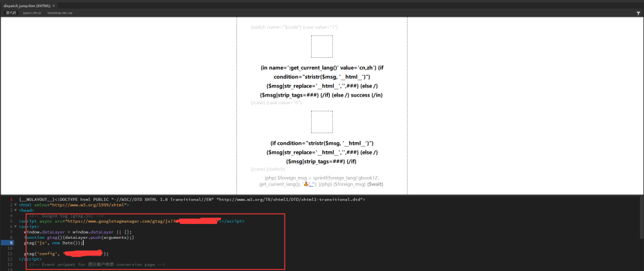Click the switch name="$code" text in design view
Viewport: 644px width, 271px height.
tap(294, 27)
